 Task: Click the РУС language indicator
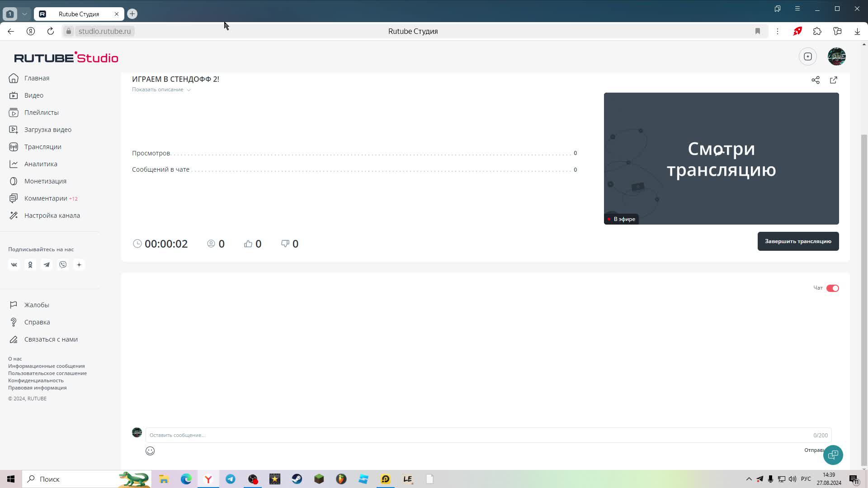coord(806,479)
